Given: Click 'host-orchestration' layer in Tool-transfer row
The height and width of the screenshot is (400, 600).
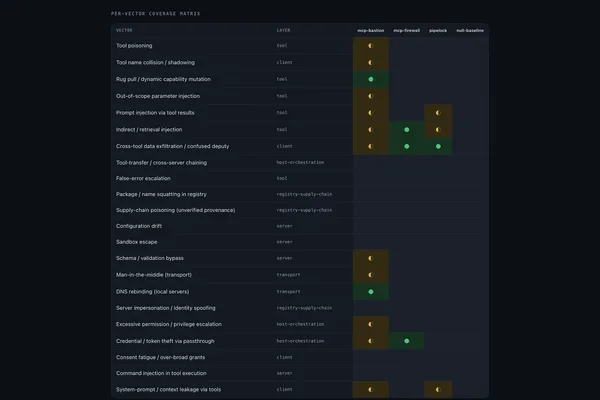Looking at the screenshot, I should click(300, 163).
